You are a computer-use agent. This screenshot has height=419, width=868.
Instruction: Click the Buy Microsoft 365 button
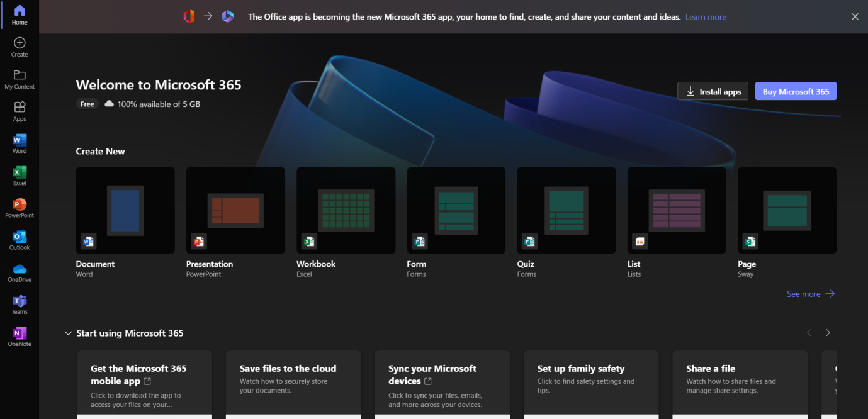click(796, 91)
